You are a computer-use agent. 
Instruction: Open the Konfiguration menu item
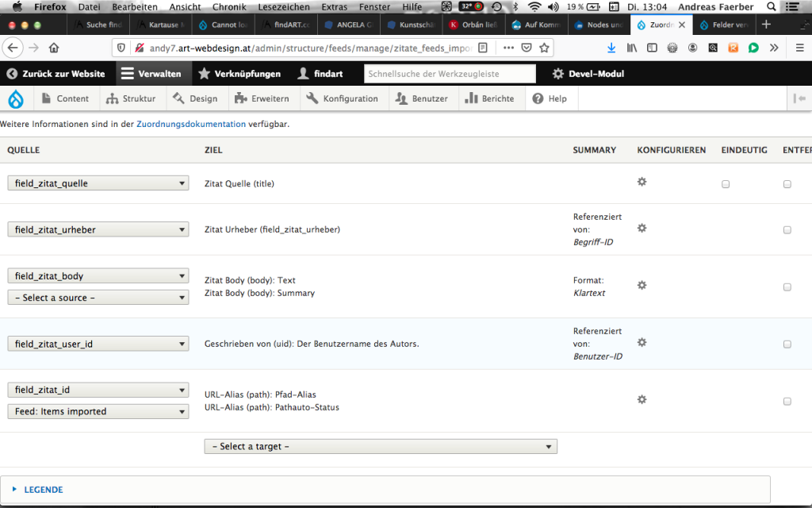pyautogui.click(x=343, y=99)
